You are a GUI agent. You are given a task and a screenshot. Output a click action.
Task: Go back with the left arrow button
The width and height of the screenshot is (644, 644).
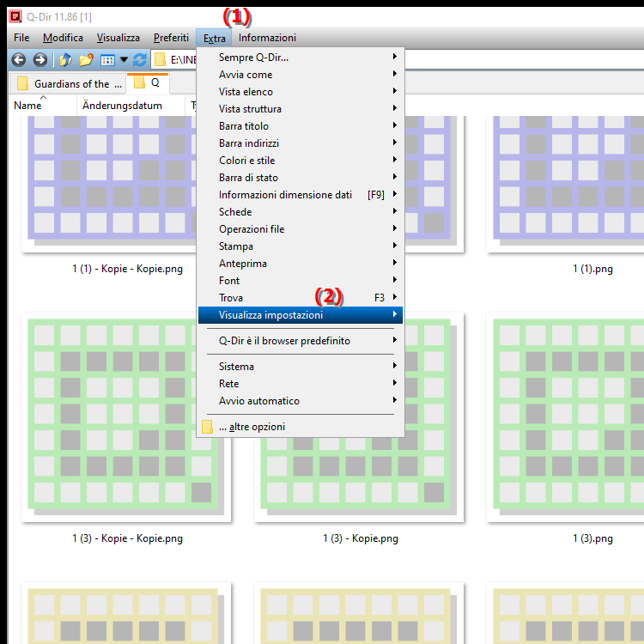(19, 60)
